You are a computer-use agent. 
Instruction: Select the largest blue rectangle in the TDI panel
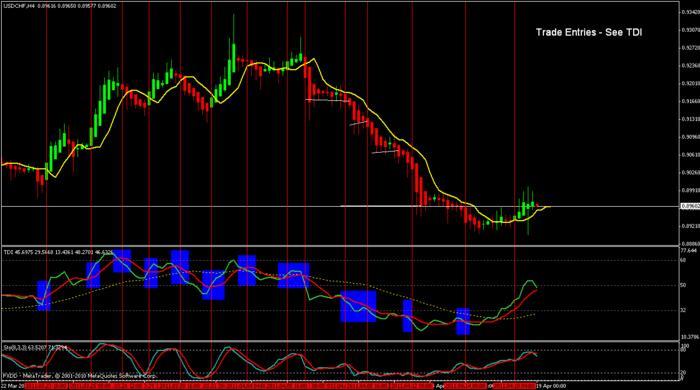(358, 306)
